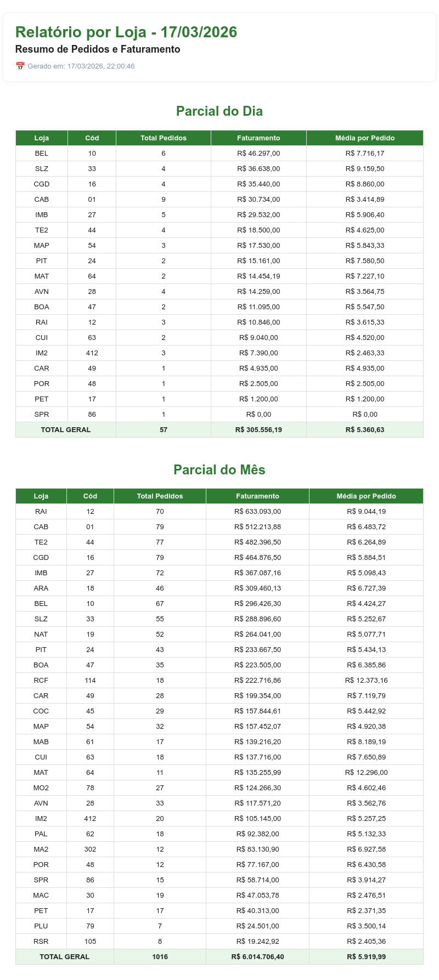Click the SLZ store cell in daily table
This screenshot has height=980, width=439.
point(42,169)
